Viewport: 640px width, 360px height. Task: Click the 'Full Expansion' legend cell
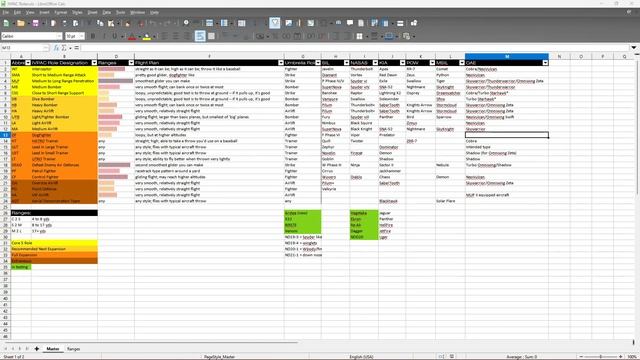point(54,255)
